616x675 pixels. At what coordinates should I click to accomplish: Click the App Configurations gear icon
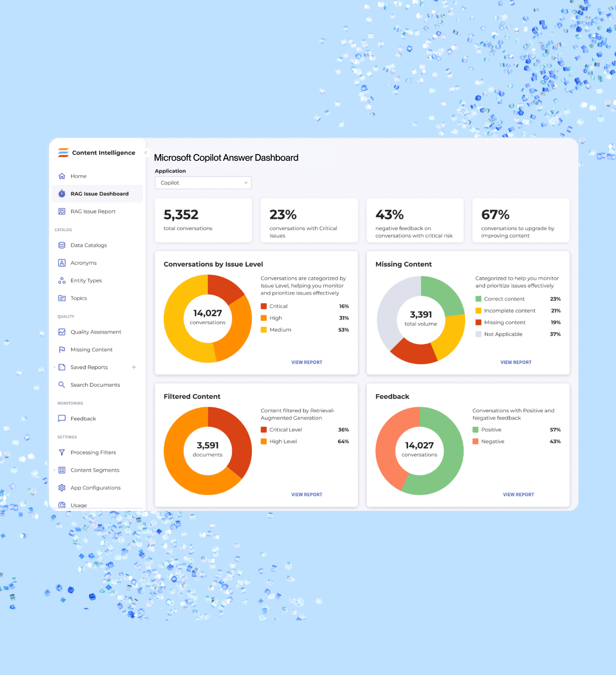point(62,488)
